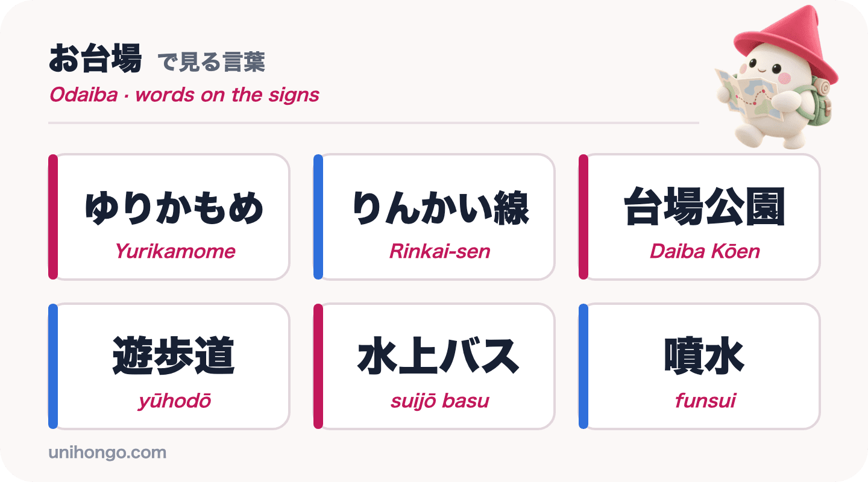This screenshot has width=868, height=482.
Task: Click the で見る言葉 subtitle text
Action: pyautogui.click(x=211, y=62)
